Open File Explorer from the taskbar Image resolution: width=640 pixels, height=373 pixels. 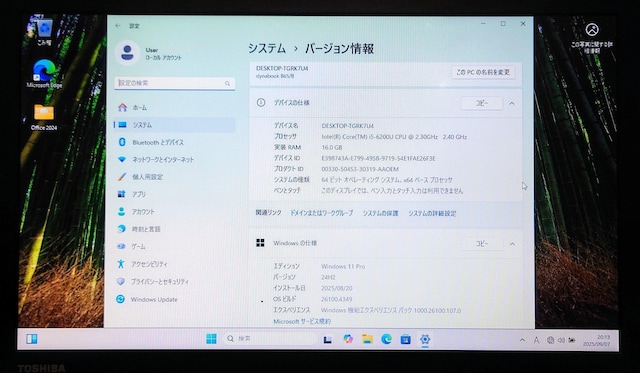click(x=367, y=339)
